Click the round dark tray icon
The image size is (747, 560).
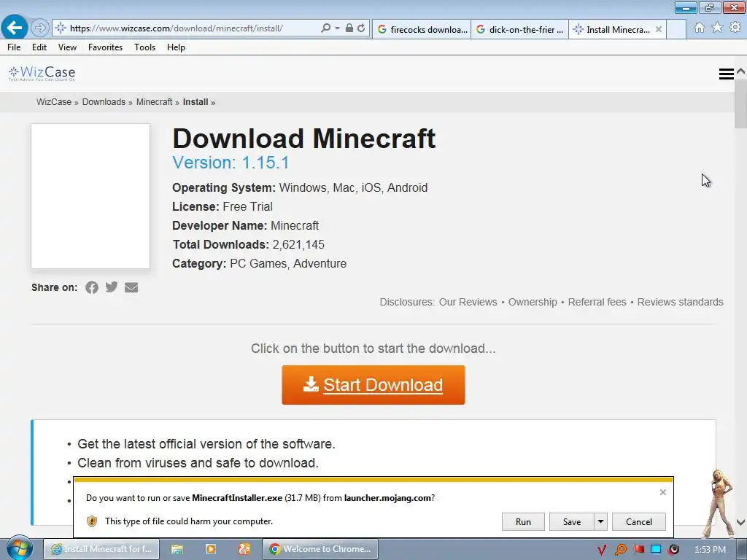(673, 550)
